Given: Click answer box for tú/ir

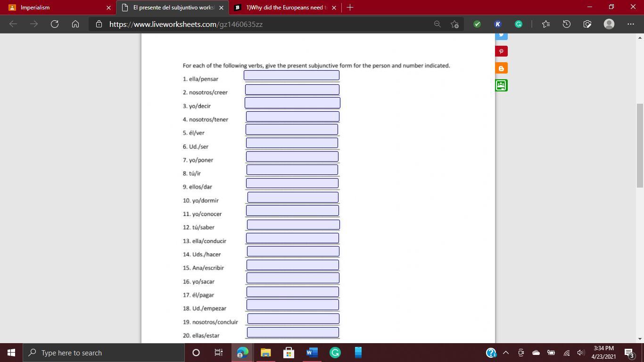Looking at the screenshot, I should [x=292, y=169].
